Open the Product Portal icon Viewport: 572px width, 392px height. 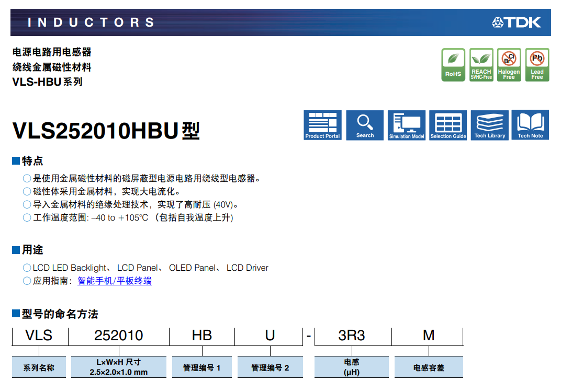(322, 125)
